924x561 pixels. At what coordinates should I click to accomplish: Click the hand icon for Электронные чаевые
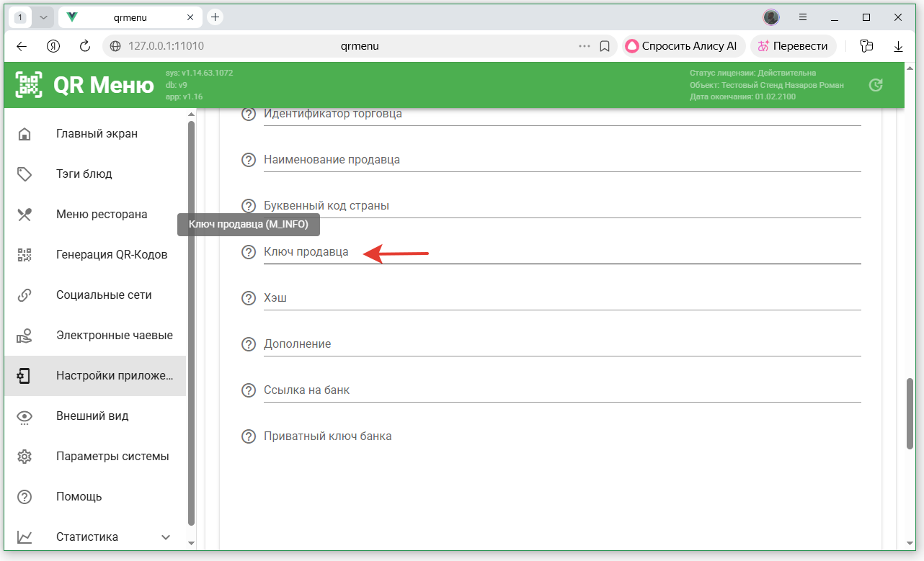point(25,336)
